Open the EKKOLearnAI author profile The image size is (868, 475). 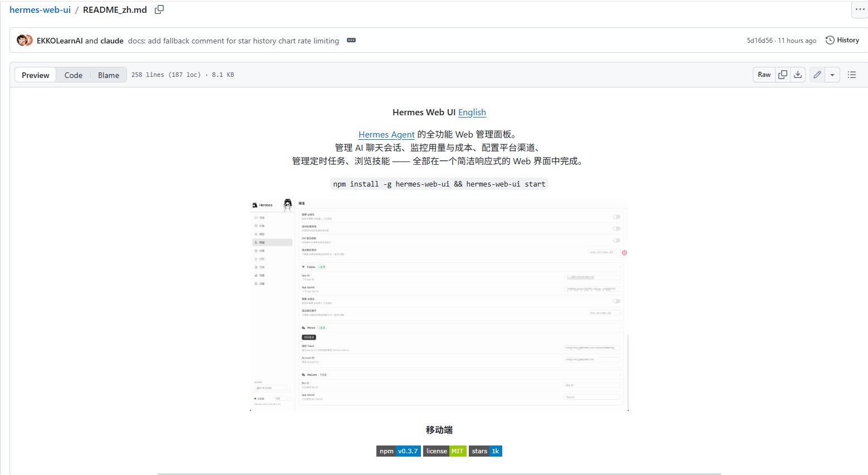click(60, 41)
